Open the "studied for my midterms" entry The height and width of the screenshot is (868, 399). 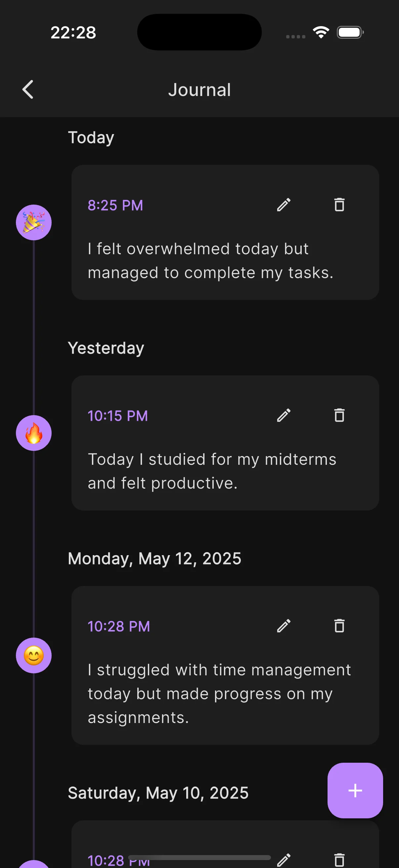coord(212,471)
